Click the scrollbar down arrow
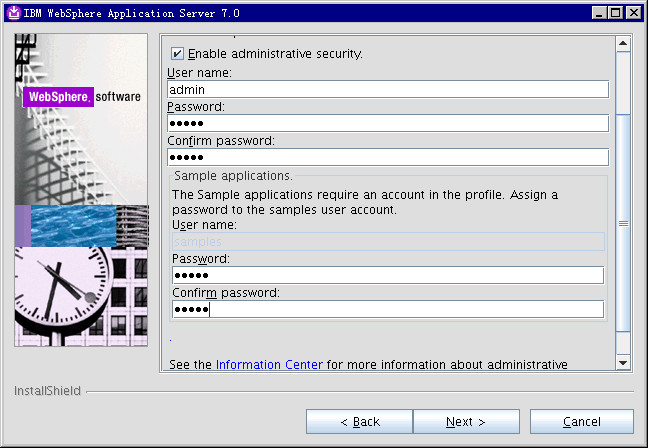The height and width of the screenshot is (448, 648). tap(623, 361)
